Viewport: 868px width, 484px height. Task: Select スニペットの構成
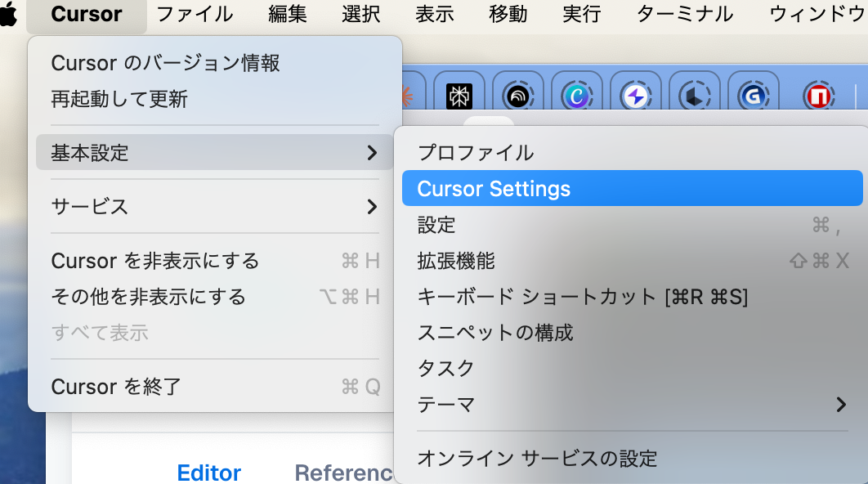pyautogui.click(x=632, y=333)
